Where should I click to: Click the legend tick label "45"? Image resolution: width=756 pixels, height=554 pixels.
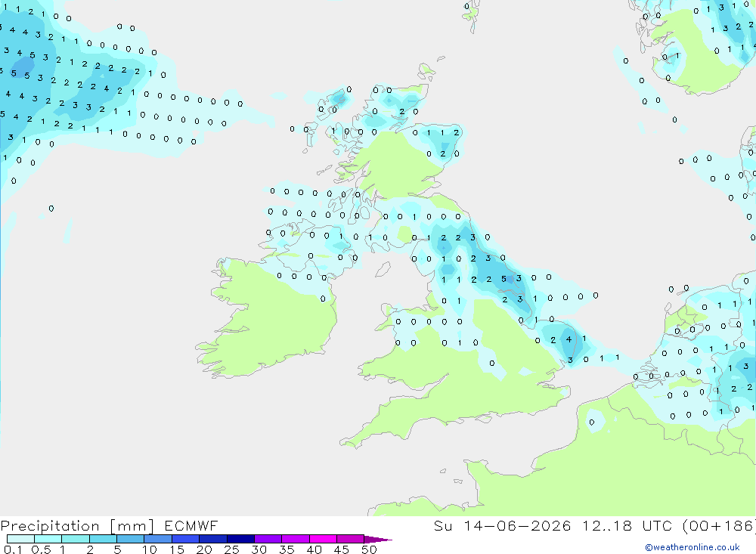coord(342,549)
